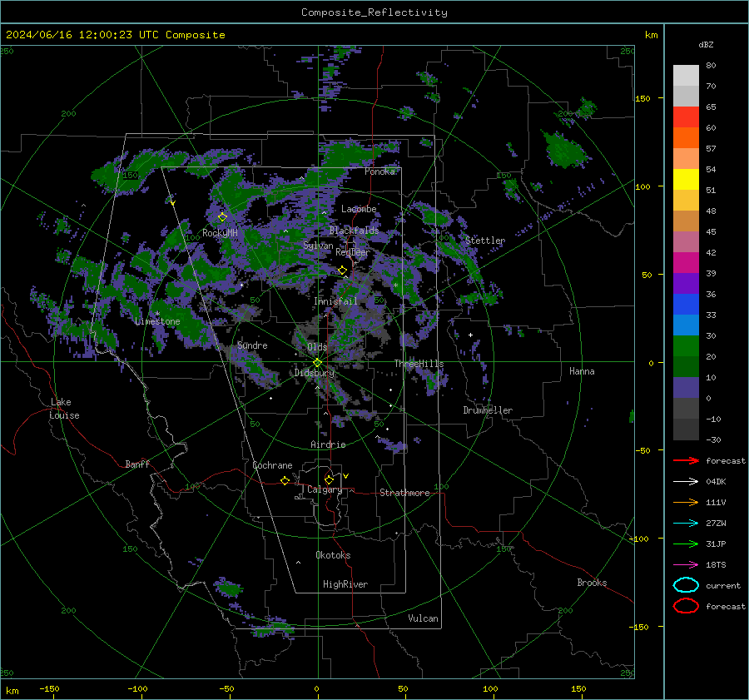This screenshot has width=749, height=700.
Task: Click the Stettler town label
Action: (x=485, y=241)
